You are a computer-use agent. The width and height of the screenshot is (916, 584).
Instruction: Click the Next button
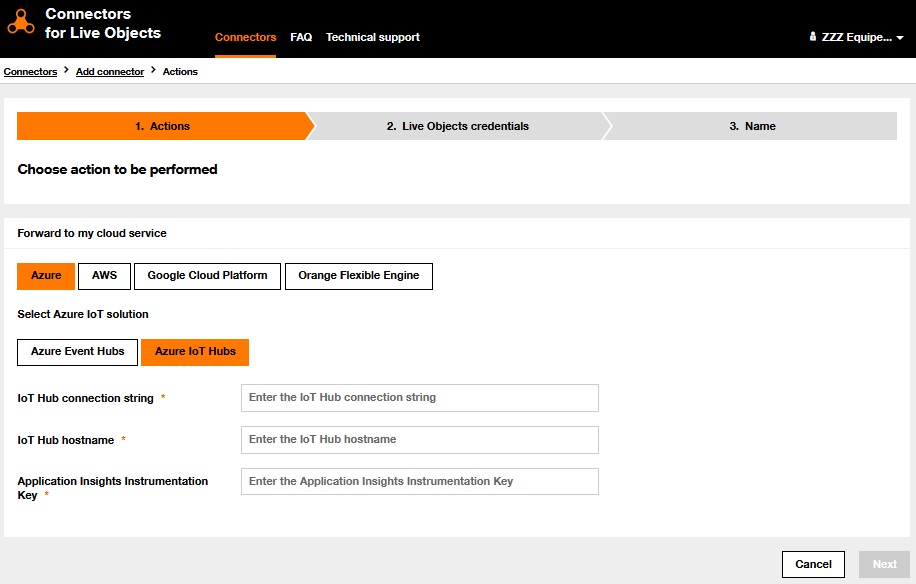click(884, 564)
